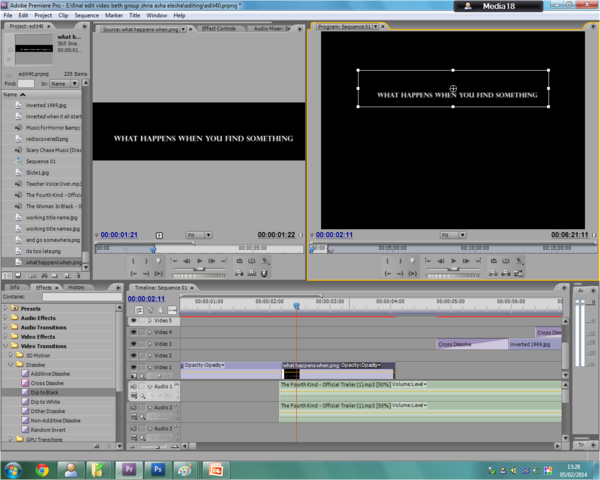
Task: Open Trim monitor from the Program monitor
Action: 518,273
